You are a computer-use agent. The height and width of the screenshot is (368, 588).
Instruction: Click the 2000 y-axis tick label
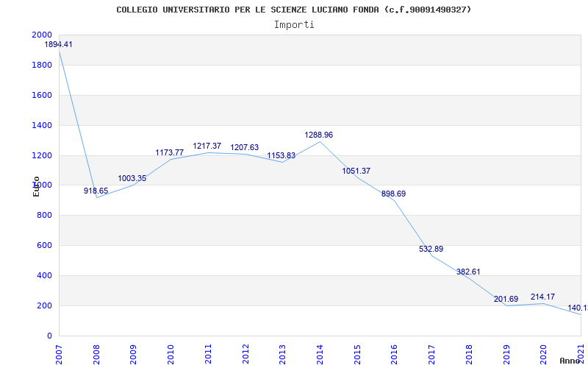tap(42, 35)
